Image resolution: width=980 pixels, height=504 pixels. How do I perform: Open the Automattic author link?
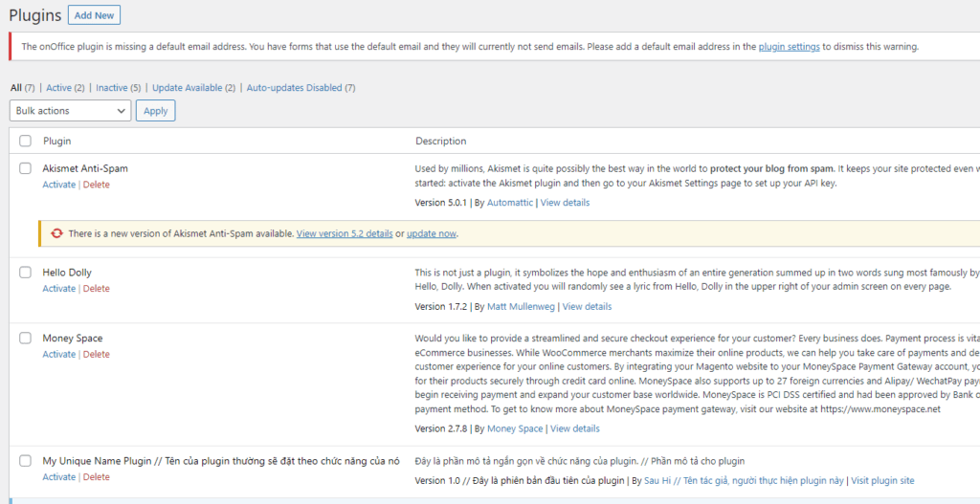click(510, 203)
